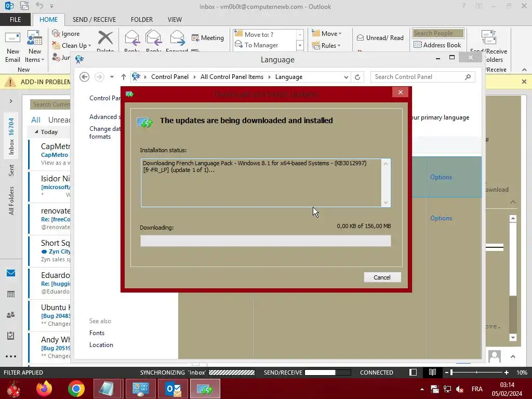Screen dimensions: 532x399
Task: Click the zoom in plus button
Action: tap(507, 372)
